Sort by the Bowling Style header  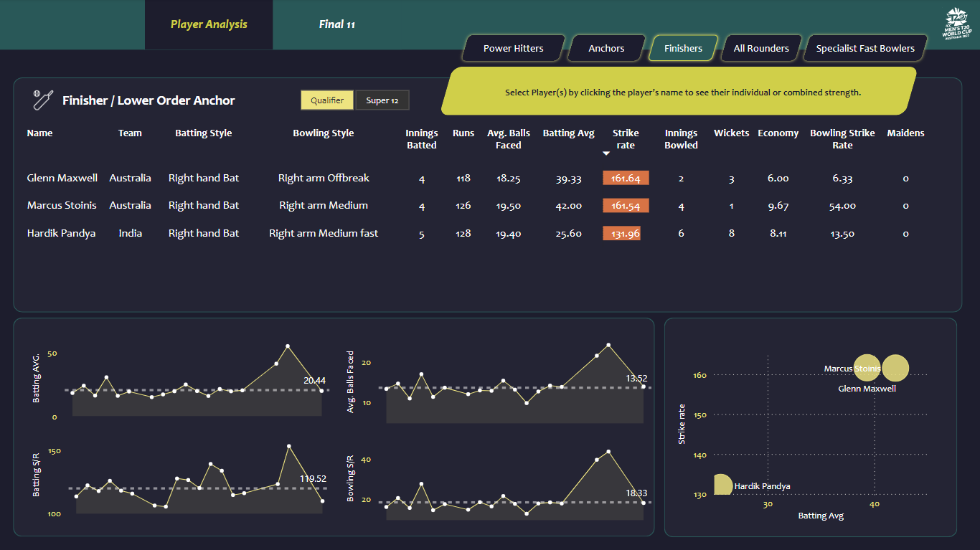324,133
